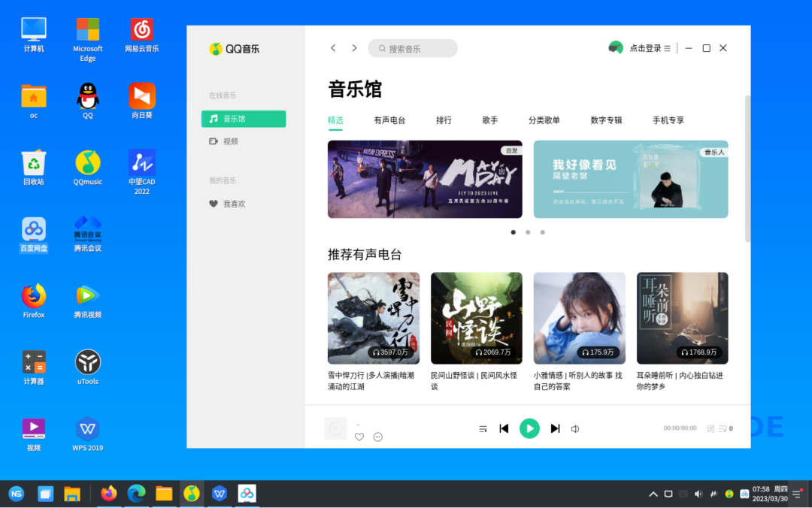812x508 pixels.
Task: Click the 腾讯会议 desktop icon
Action: (x=87, y=234)
